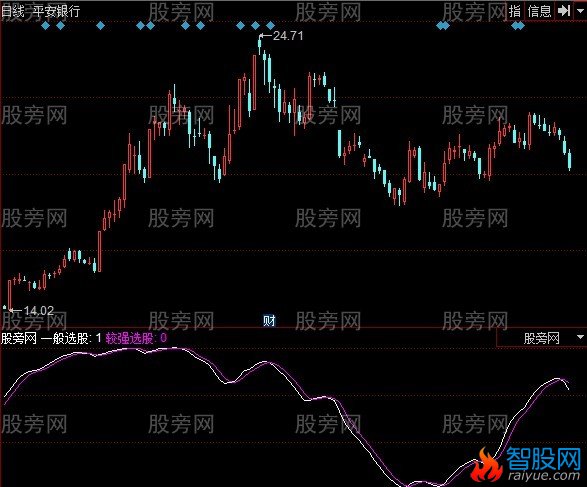
Task: Click the 14.02 low price label
Action: 39,310
